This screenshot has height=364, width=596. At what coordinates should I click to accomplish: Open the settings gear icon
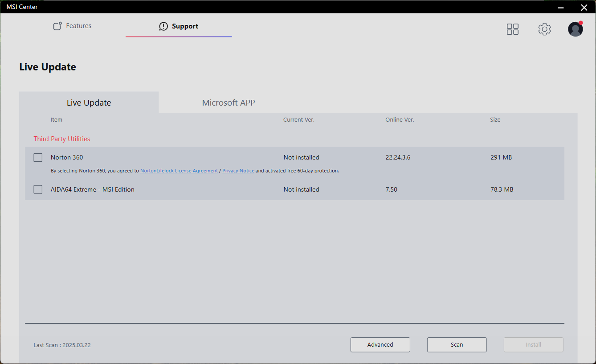click(544, 29)
